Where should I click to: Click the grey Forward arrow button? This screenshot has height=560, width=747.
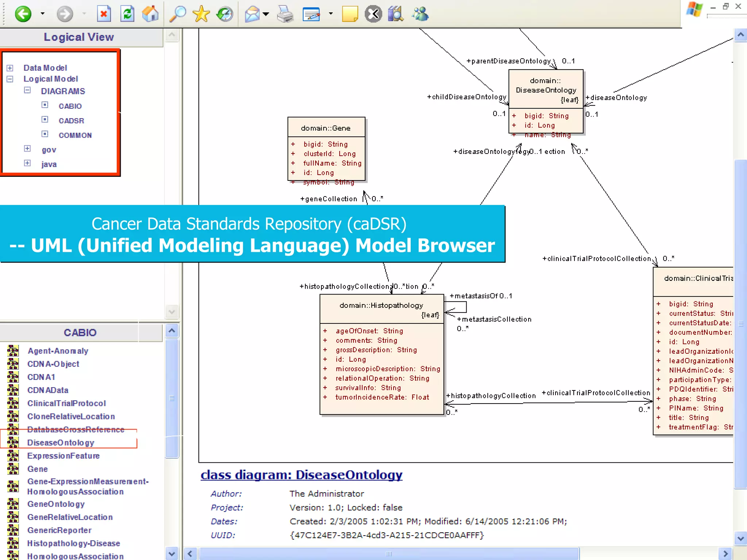65,14
